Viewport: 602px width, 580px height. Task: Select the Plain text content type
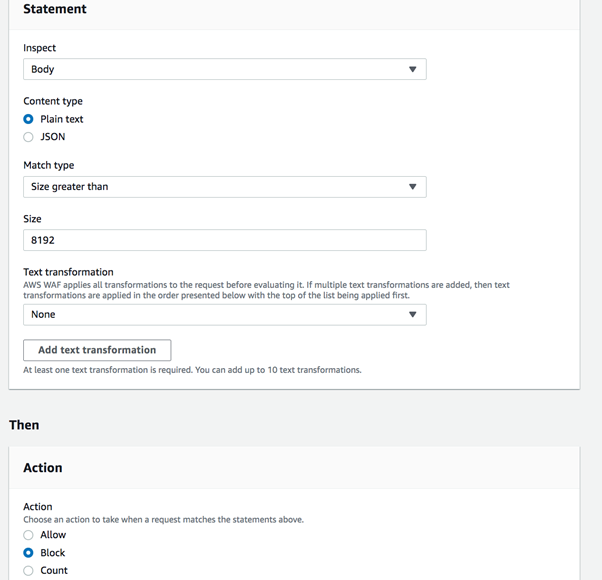pyautogui.click(x=29, y=119)
